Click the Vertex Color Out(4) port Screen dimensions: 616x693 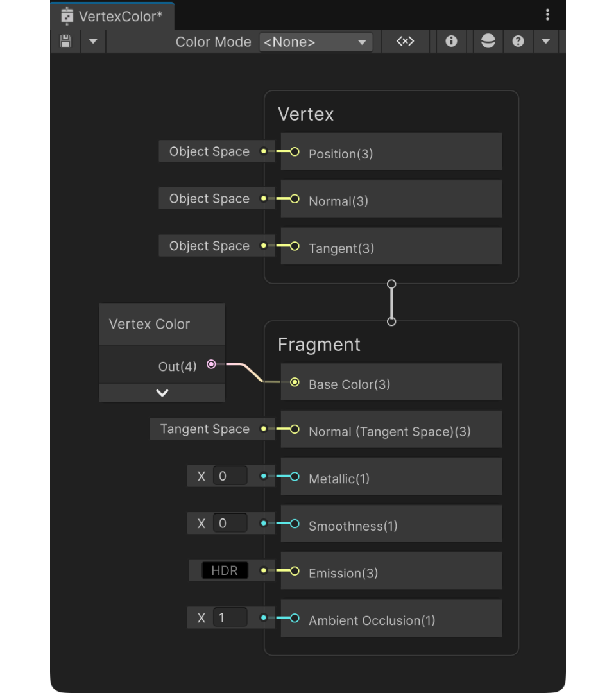coord(211,364)
